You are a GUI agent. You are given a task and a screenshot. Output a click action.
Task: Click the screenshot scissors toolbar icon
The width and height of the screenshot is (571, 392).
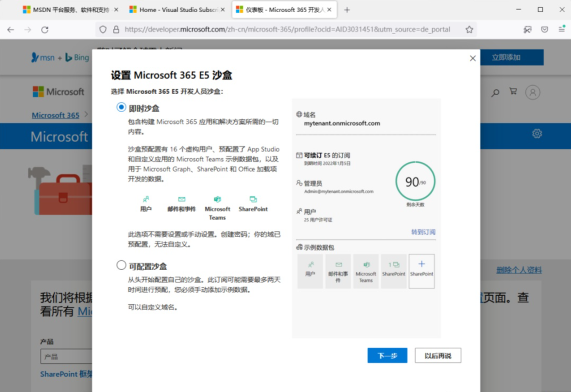[527, 29]
